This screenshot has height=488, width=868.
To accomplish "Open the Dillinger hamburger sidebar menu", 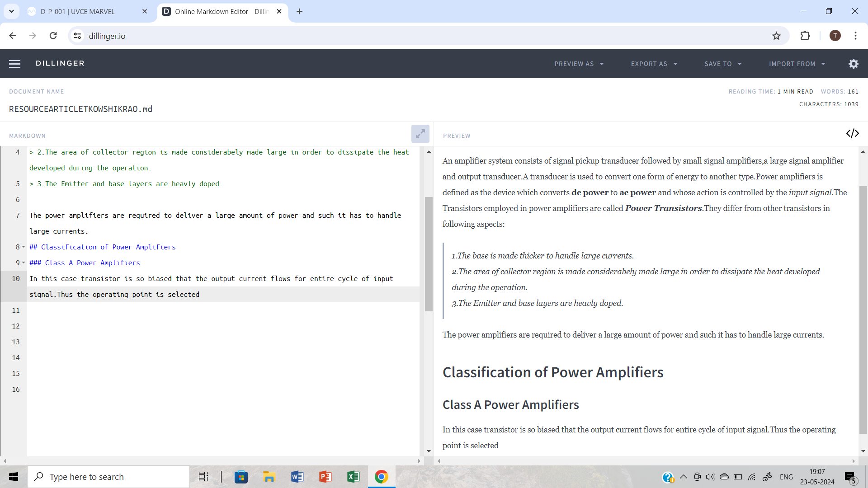I will click(14, 64).
